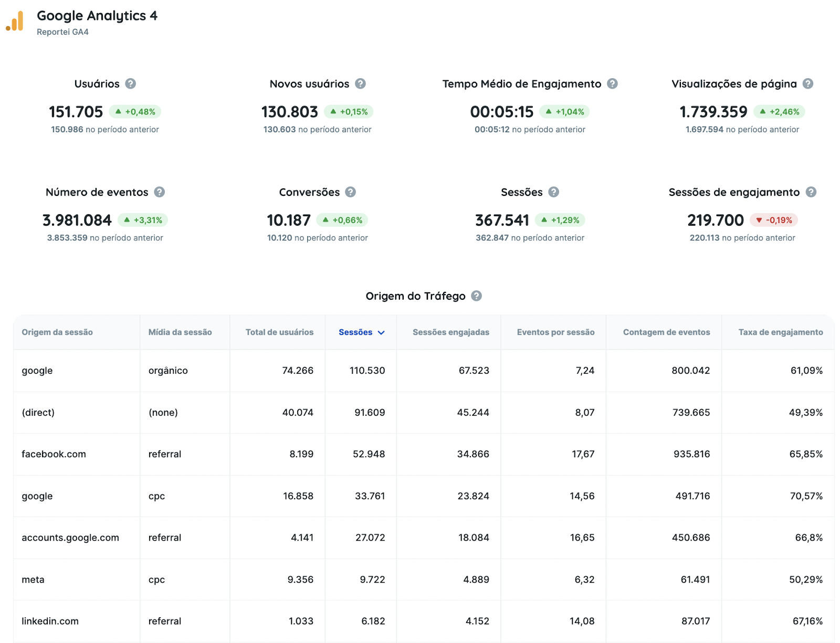Sort table by Total de usuários column
The height and width of the screenshot is (643, 840).
coord(279,332)
